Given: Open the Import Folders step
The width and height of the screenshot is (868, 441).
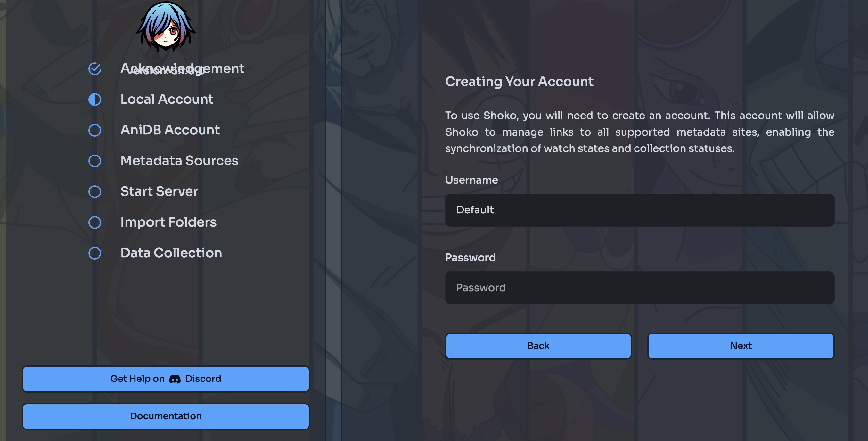Looking at the screenshot, I should tap(168, 222).
